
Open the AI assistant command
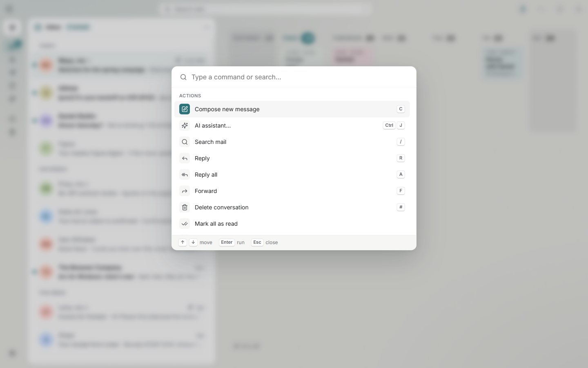tap(292, 126)
